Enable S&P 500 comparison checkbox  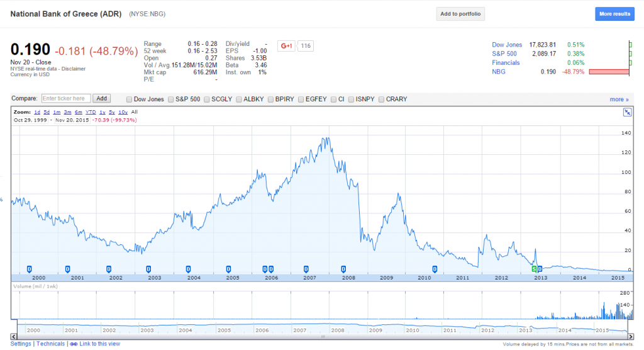point(170,99)
